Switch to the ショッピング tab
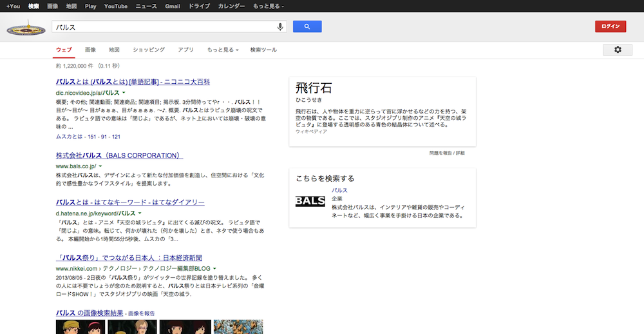 point(149,50)
